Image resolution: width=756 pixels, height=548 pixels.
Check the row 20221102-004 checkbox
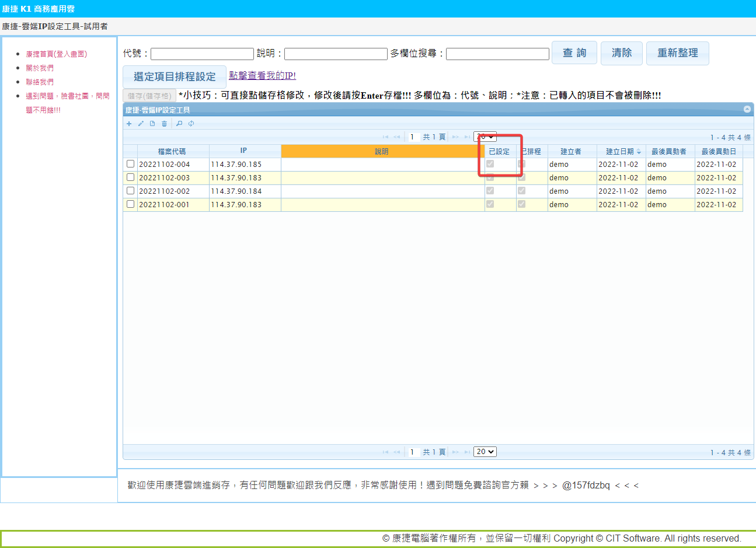(x=130, y=164)
